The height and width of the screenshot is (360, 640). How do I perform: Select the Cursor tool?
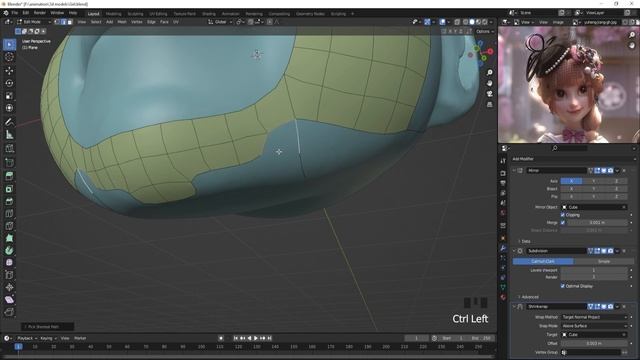(9, 57)
